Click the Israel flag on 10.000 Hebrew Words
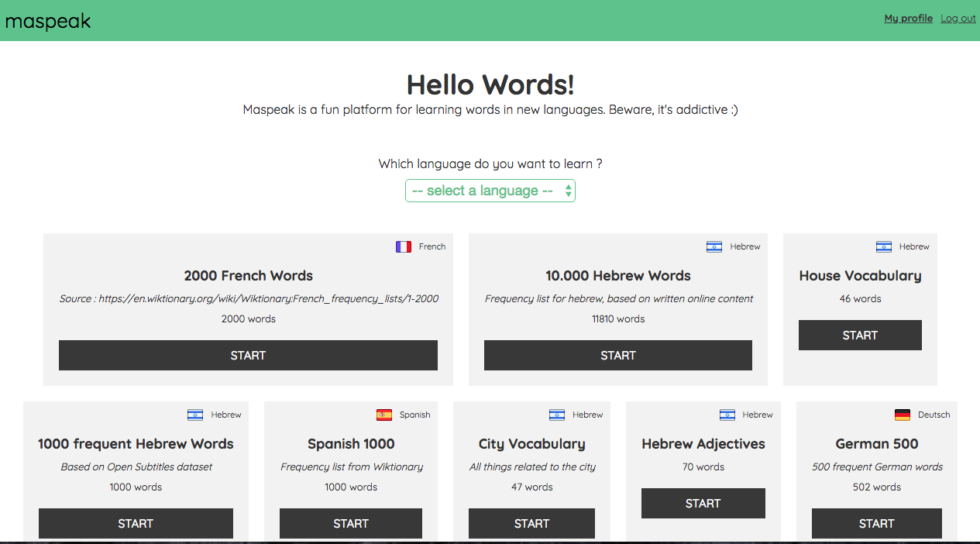This screenshot has height=544, width=980. [x=714, y=246]
